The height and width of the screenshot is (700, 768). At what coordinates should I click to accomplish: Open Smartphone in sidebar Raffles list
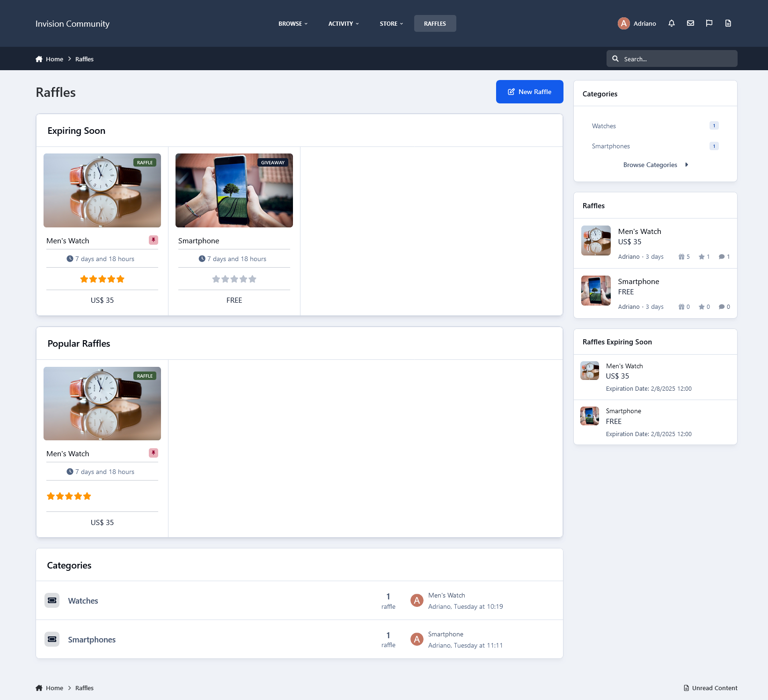638,281
